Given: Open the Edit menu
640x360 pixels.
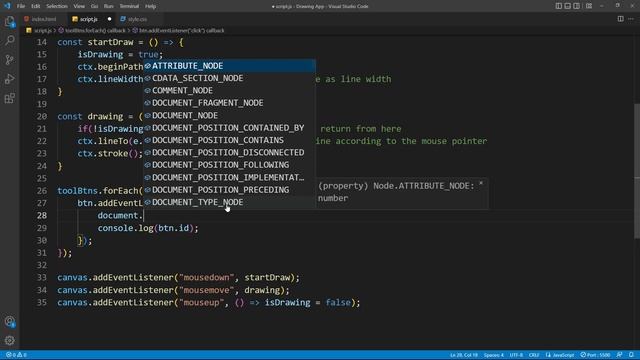Looking at the screenshot, I should point(36,6).
